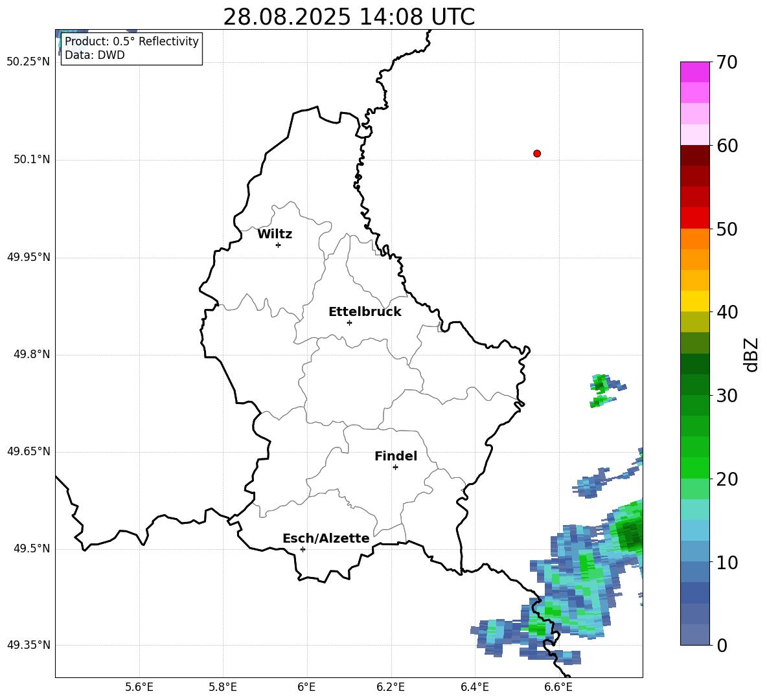Pick the light blue colorbar segment near 14

694,530
